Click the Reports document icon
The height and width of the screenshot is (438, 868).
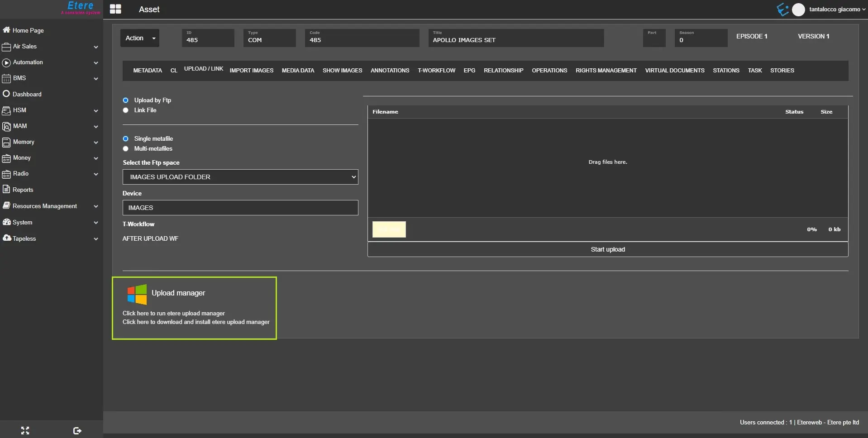pos(6,189)
